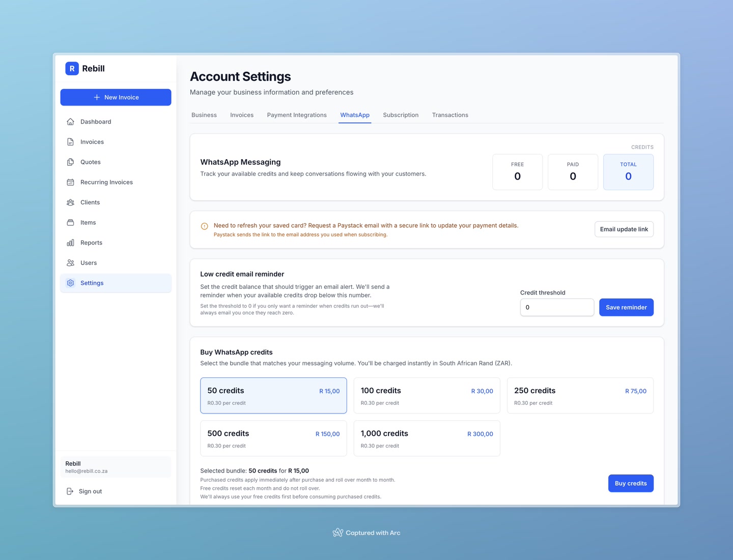Select the 100 credits bundle
The image size is (733, 560).
tap(427, 396)
